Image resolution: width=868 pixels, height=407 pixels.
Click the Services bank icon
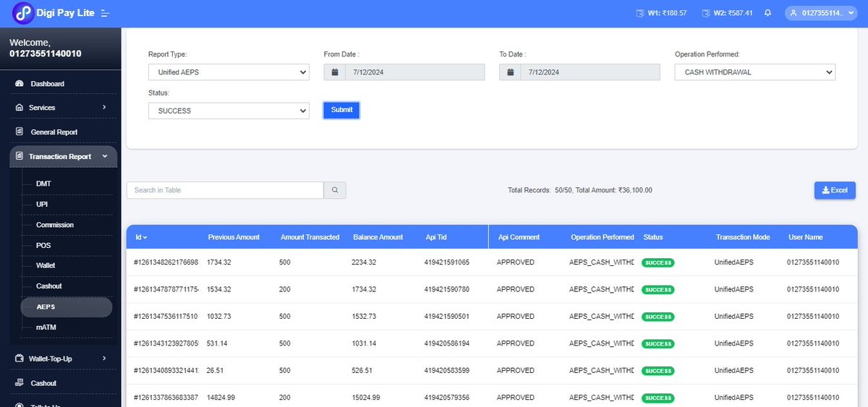point(20,108)
